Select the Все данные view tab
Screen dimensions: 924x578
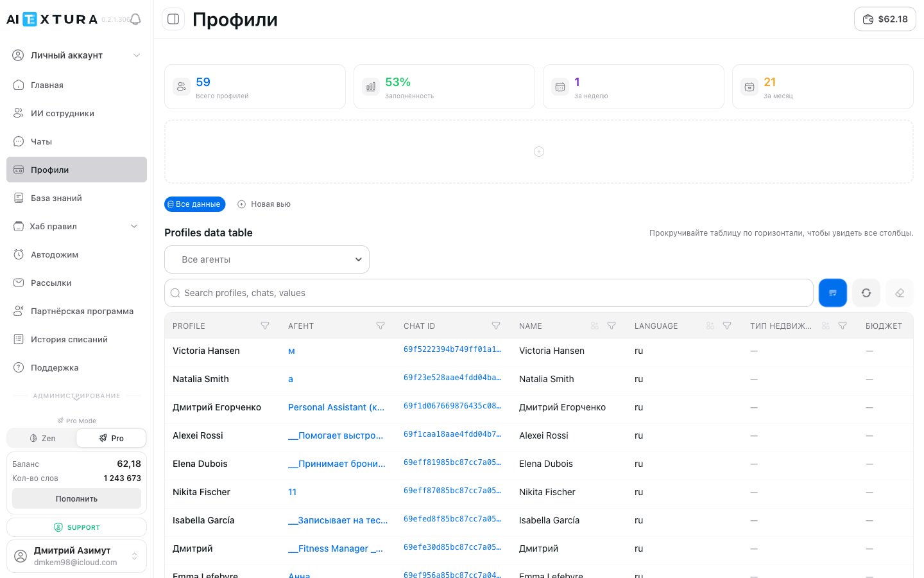194,204
